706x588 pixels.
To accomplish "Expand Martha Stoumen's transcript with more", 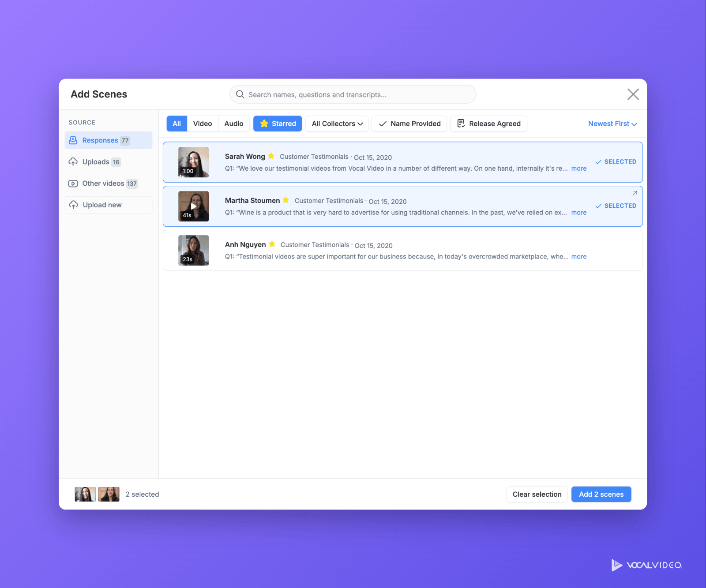I will [579, 213].
